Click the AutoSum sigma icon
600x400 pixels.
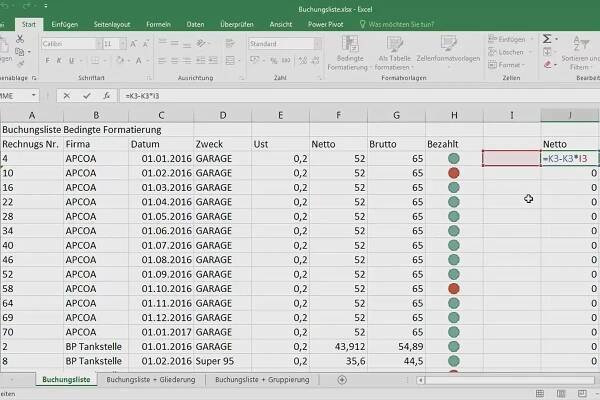coord(545,38)
